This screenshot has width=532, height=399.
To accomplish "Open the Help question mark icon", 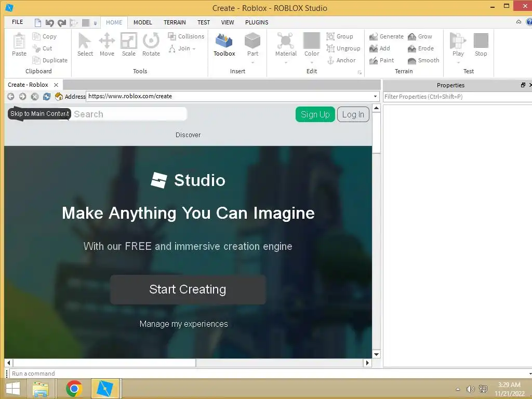I will pos(529,22).
